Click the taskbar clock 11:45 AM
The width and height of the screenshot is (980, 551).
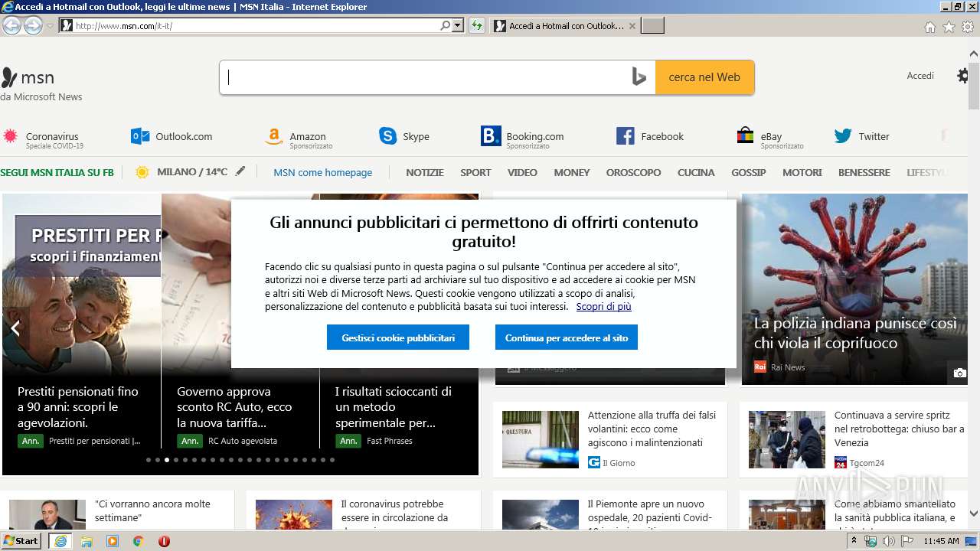tap(941, 541)
